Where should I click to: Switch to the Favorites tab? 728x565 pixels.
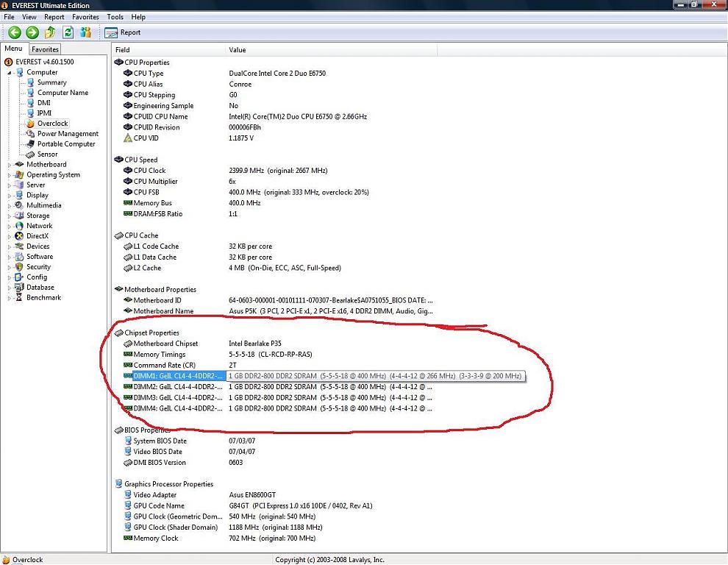pyautogui.click(x=45, y=49)
